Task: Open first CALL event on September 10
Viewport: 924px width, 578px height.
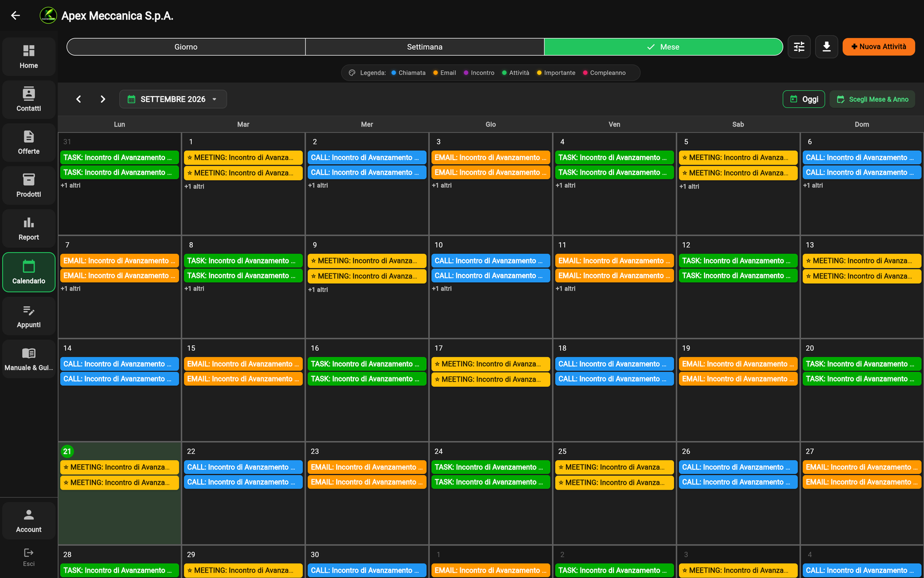Action: (491, 261)
